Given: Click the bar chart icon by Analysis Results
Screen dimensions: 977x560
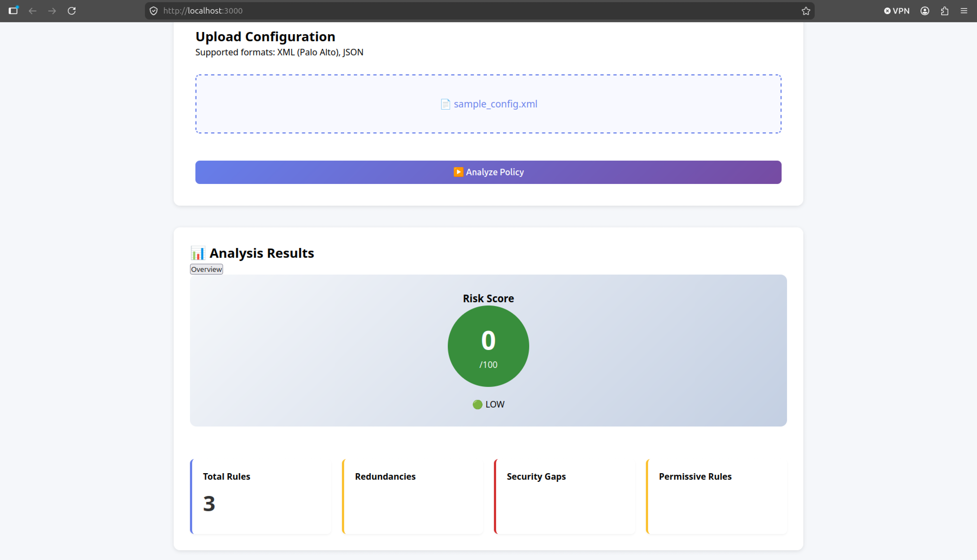Looking at the screenshot, I should click(x=198, y=253).
